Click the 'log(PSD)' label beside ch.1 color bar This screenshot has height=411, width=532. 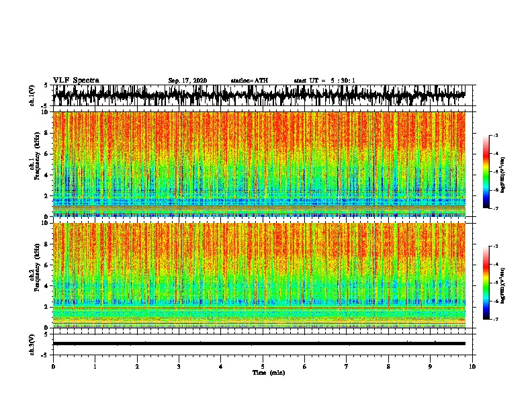[x=503, y=175]
